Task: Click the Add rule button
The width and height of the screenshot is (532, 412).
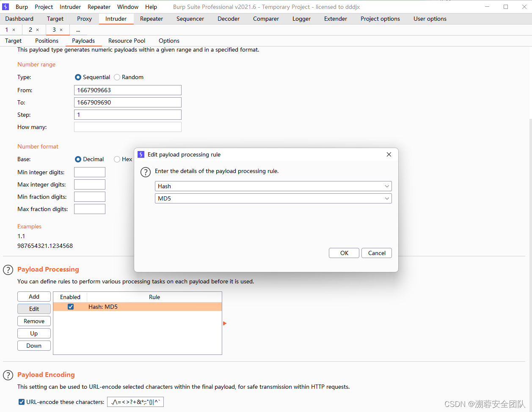Action: click(x=34, y=297)
